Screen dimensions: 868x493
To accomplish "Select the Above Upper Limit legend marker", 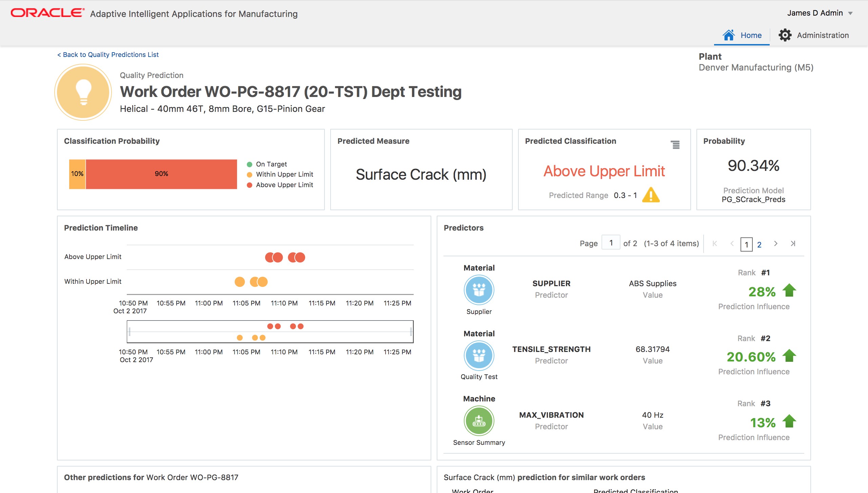I will [x=251, y=185].
